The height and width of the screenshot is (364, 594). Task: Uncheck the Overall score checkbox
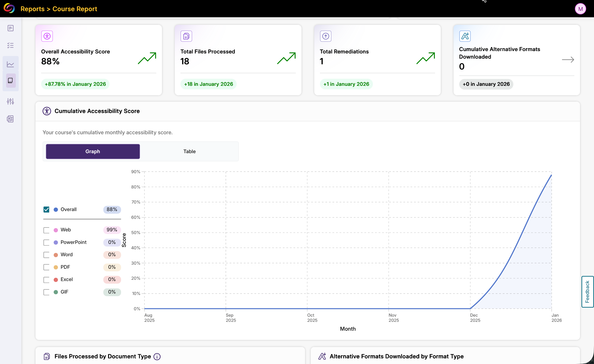(46, 209)
